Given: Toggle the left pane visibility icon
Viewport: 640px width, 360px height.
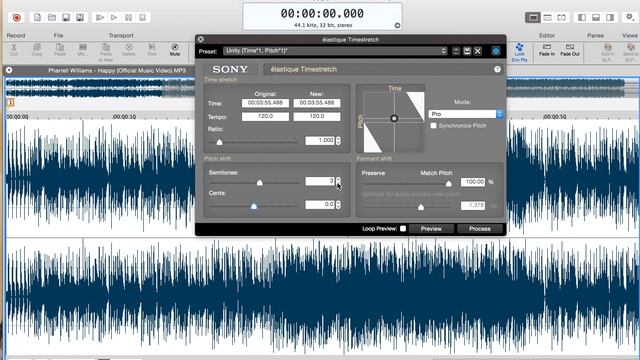Looking at the screenshot, I should pyautogui.click(x=582, y=18).
